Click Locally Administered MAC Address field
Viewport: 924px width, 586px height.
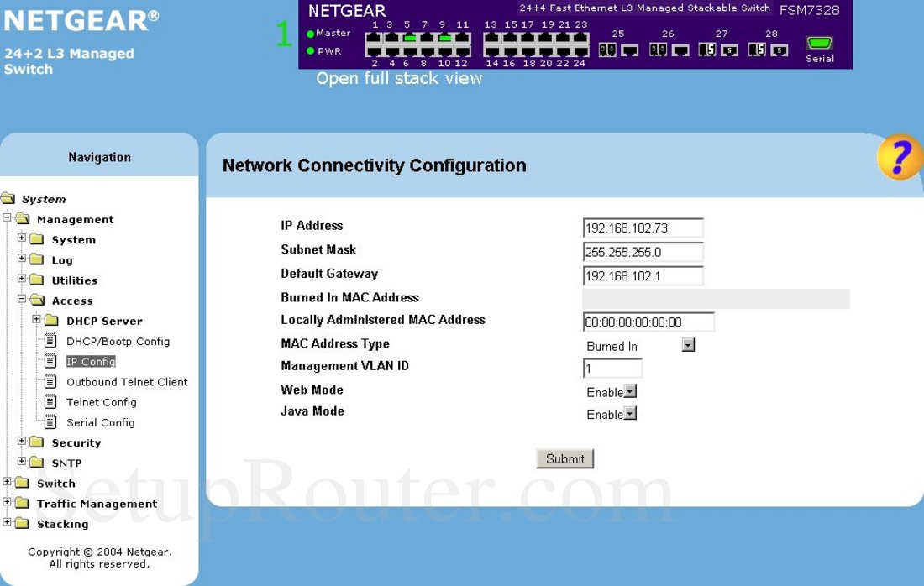pyautogui.click(x=648, y=322)
